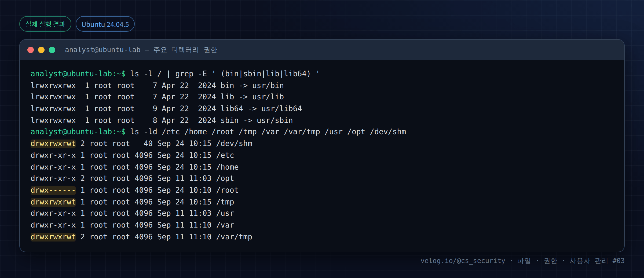Click the '/usr' directory row
644x278 pixels.
click(x=132, y=213)
